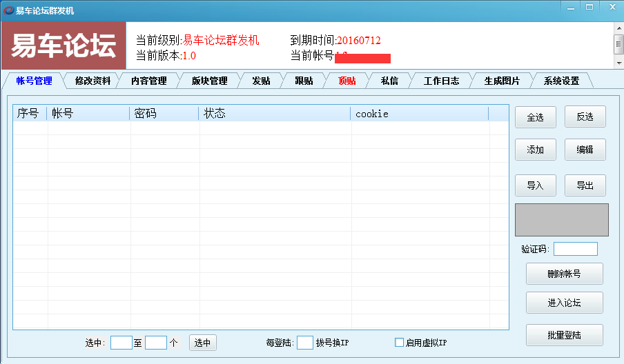Switch to the 版块管理 tab
The image size is (624, 364).
pos(210,81)
